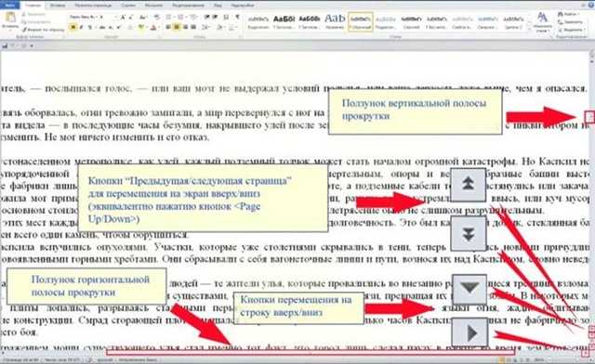Click the vertical scrollbar thumb
Image resolution: width=595 pixels, height=364 pixels.
click(588, 116)
